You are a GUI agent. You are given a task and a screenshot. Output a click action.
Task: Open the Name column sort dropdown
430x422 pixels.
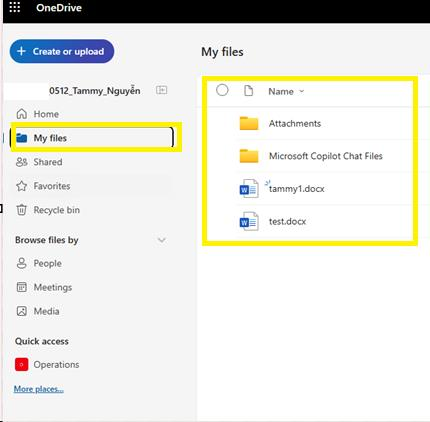pyautogui.click(x=286, y=91)
